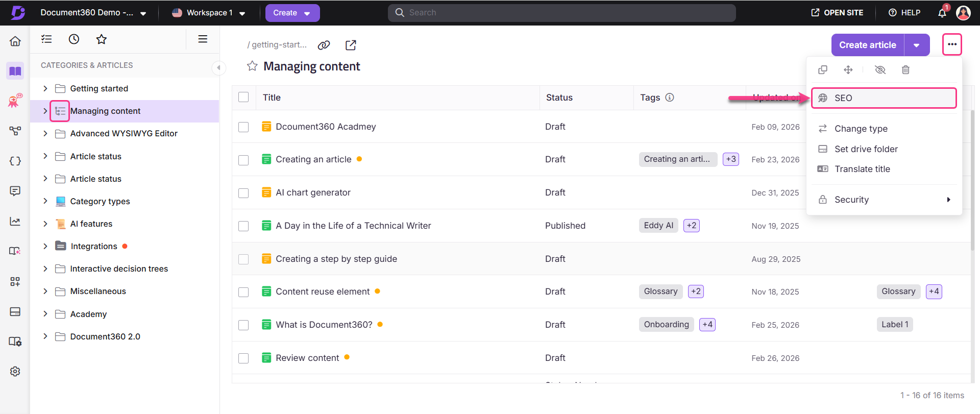Image resolution: width=980 pixels, height=414 pixels.
Task: Open the workflow nodes icon in sidebar
Action: pyautogui.click(x=15, y=131)
